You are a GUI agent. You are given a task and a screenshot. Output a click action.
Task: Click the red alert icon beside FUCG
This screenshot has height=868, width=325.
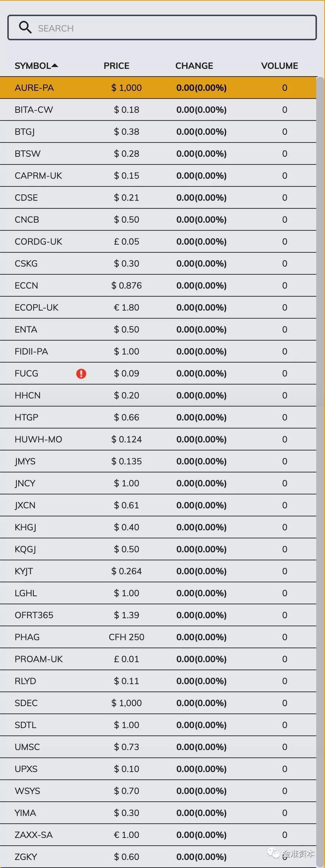[x=81, y=374]
